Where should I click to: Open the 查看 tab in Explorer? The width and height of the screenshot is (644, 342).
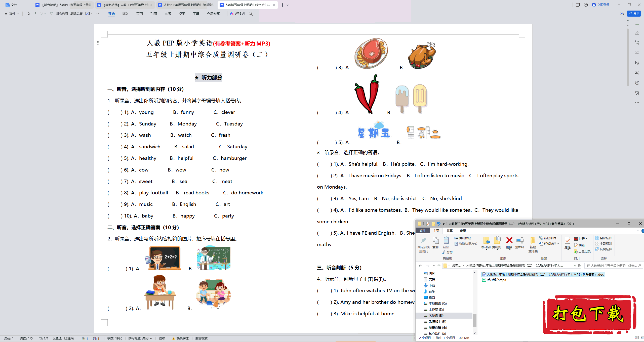coord(463,231)
